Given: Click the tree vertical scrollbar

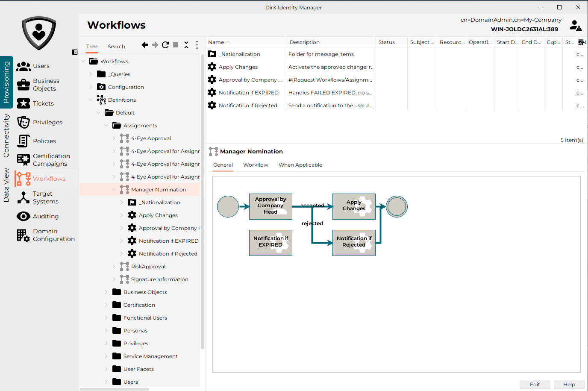Looking at the screenshot, I should (203, 202).
